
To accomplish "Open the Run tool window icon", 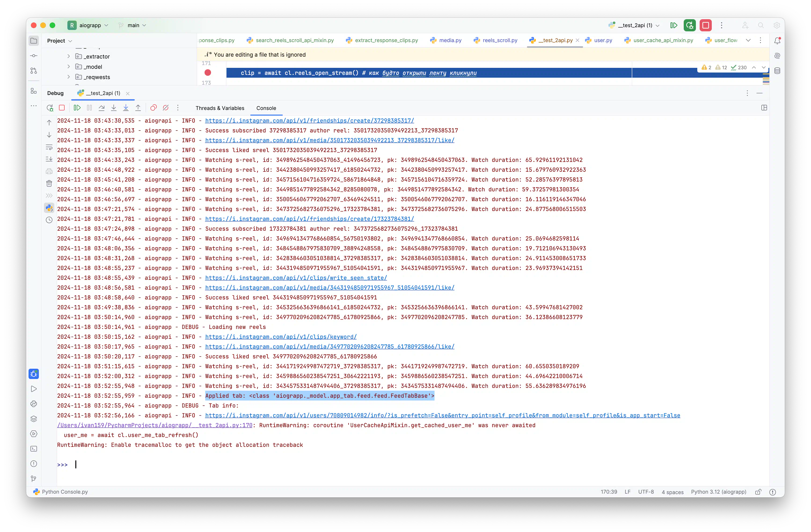I will click(x=34, y=389).
